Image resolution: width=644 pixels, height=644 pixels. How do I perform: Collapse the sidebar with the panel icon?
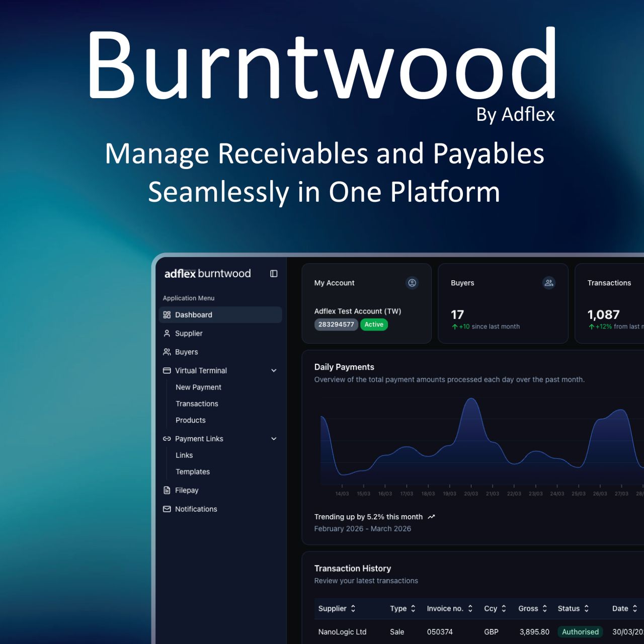click(274, 274)
